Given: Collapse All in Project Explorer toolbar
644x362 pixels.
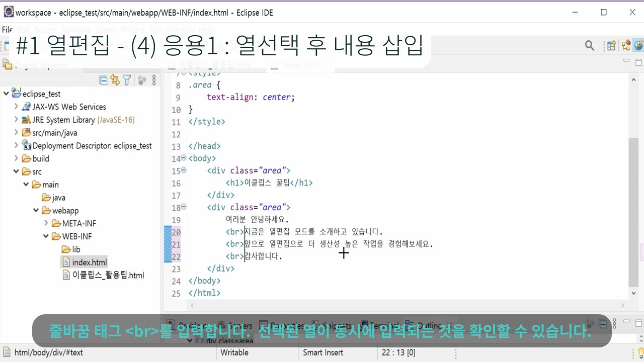Looking at the screenshot, I should click(x=103, y=80).
